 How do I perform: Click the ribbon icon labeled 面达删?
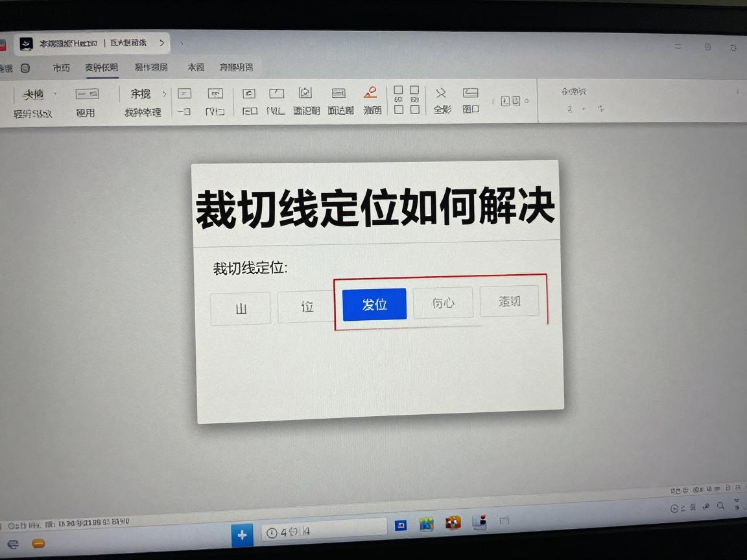click(x=339, y=93)
